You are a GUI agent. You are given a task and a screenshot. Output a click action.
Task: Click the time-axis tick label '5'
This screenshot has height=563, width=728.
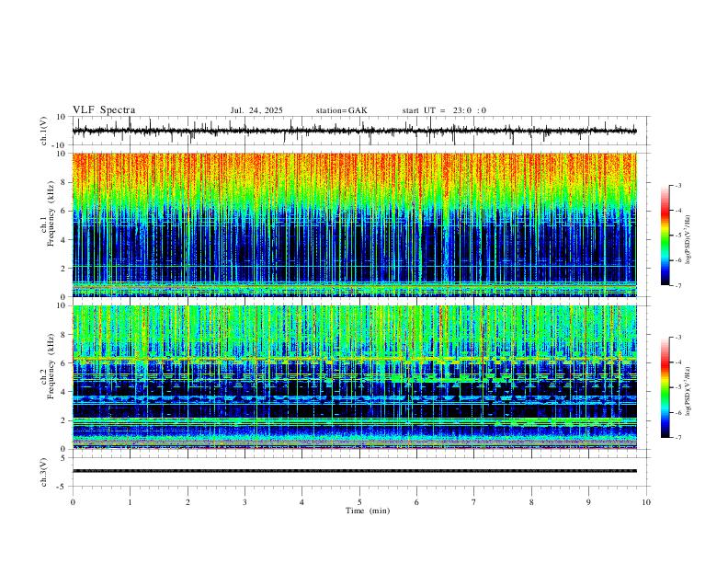click(359, 502)
